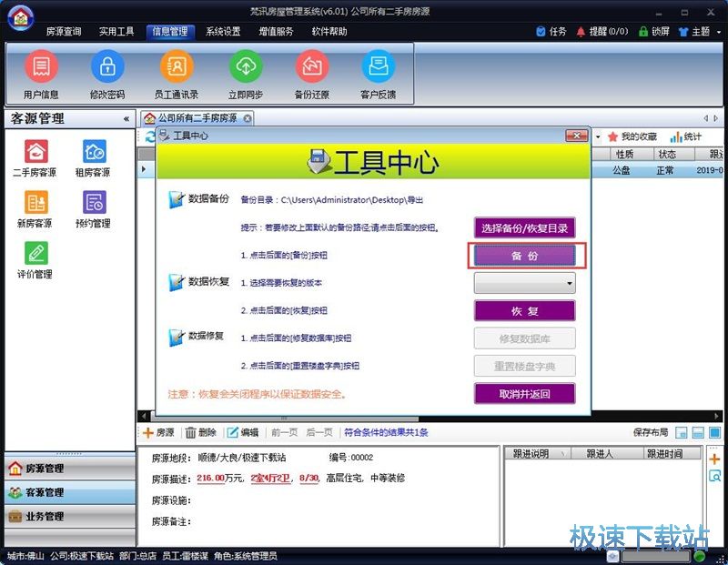Click the refresh icon beside tool dialog

150,136
